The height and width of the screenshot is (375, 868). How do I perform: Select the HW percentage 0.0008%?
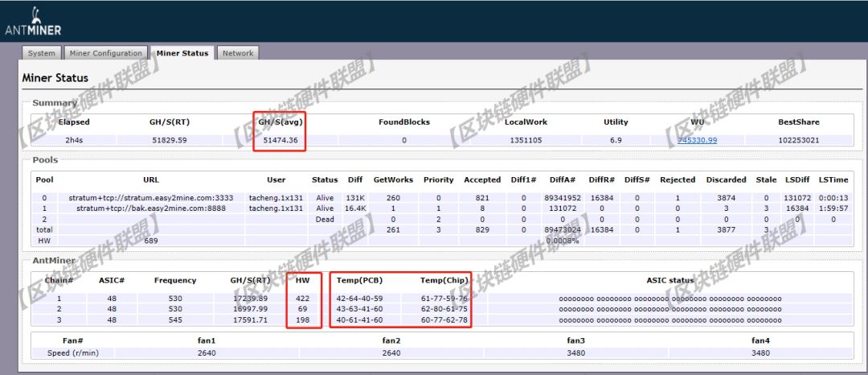coord(563,241)
